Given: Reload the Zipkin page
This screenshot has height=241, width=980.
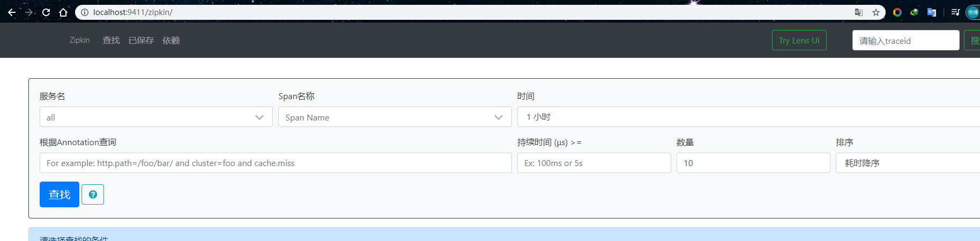Looking at the screenshot, I should click(46, 12).
